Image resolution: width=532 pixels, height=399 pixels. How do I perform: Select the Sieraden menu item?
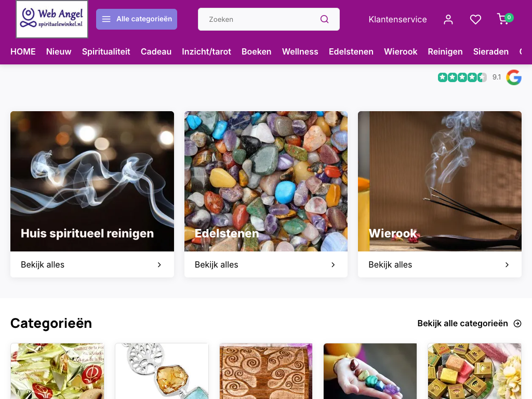tap(490, 51)
